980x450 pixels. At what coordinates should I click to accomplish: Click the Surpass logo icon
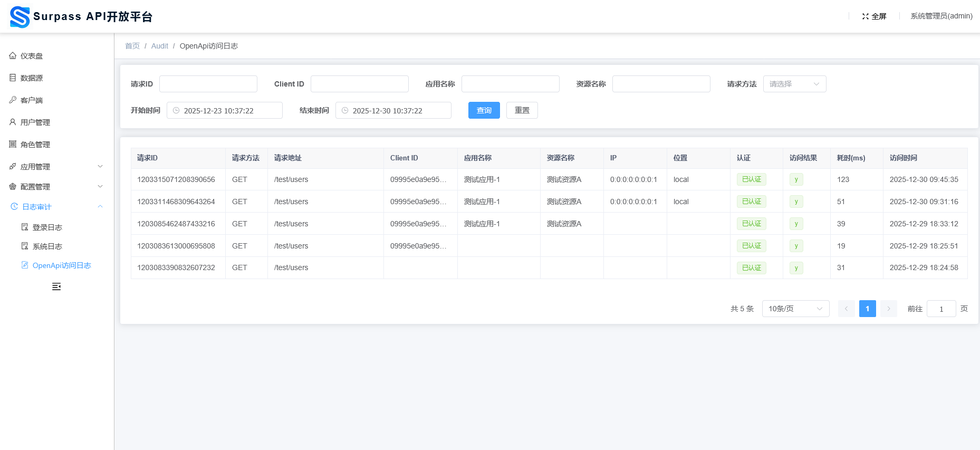20,17
